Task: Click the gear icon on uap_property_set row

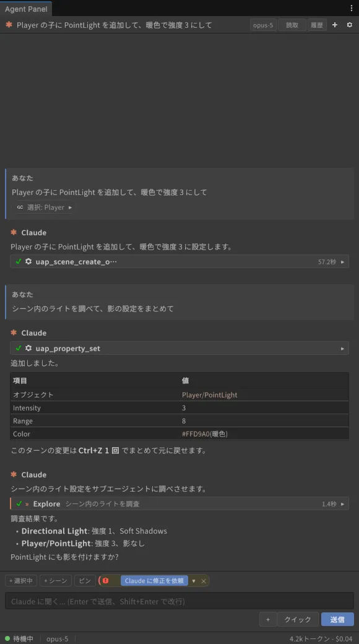Action: (x=28, y=348)
